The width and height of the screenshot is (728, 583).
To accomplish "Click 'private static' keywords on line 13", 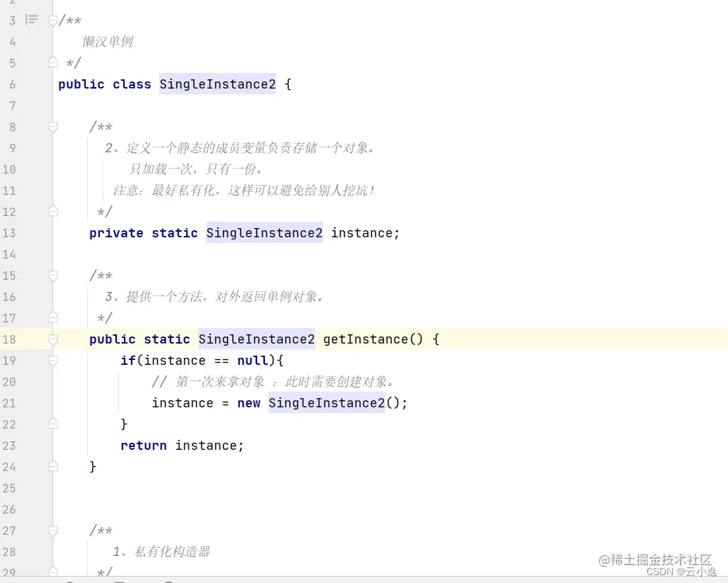I will (144, 233).
